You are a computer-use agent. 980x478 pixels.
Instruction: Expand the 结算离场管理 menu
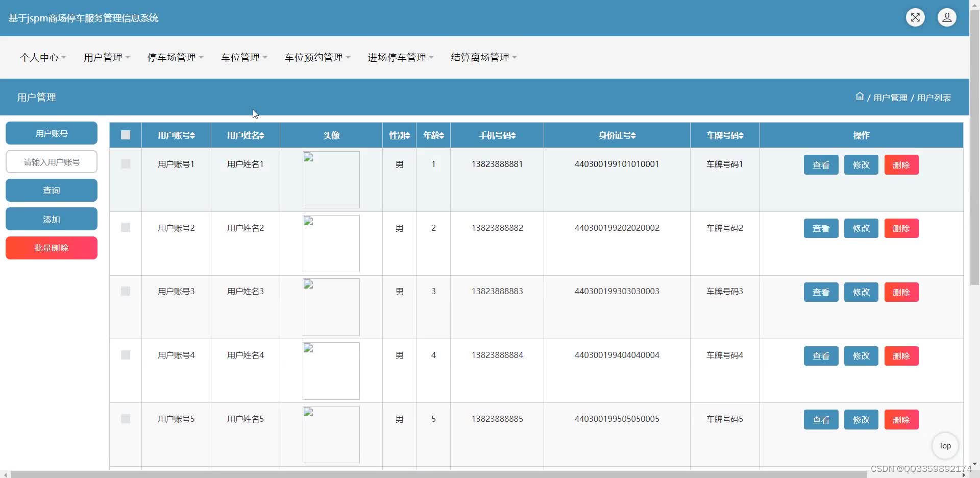click(x=484, y=58)
